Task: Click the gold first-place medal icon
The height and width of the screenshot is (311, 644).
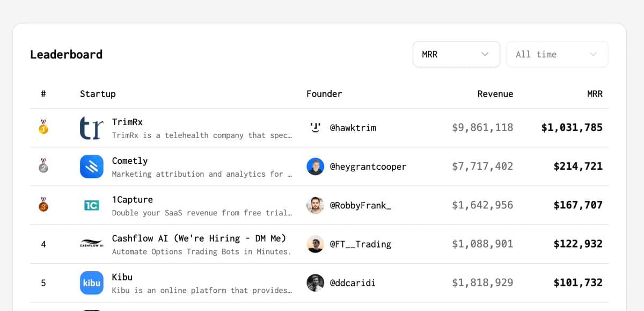Action: [x=43, y=128]
